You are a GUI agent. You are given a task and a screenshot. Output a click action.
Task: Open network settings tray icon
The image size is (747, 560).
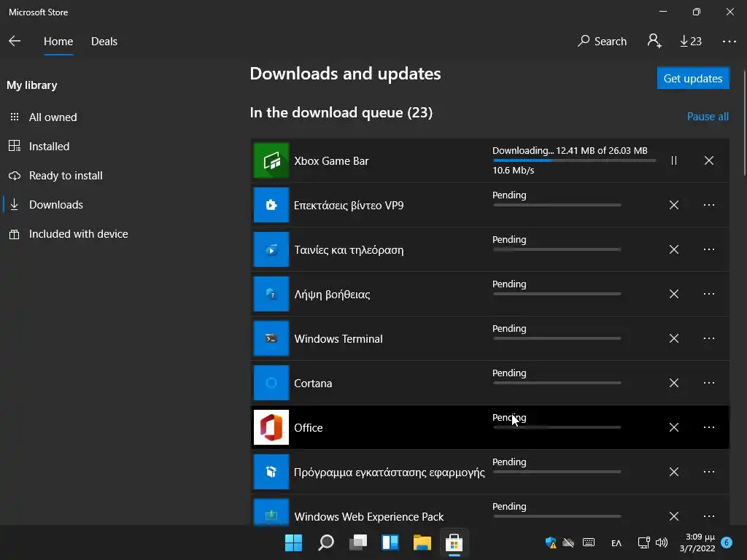[x=643, y=542]
